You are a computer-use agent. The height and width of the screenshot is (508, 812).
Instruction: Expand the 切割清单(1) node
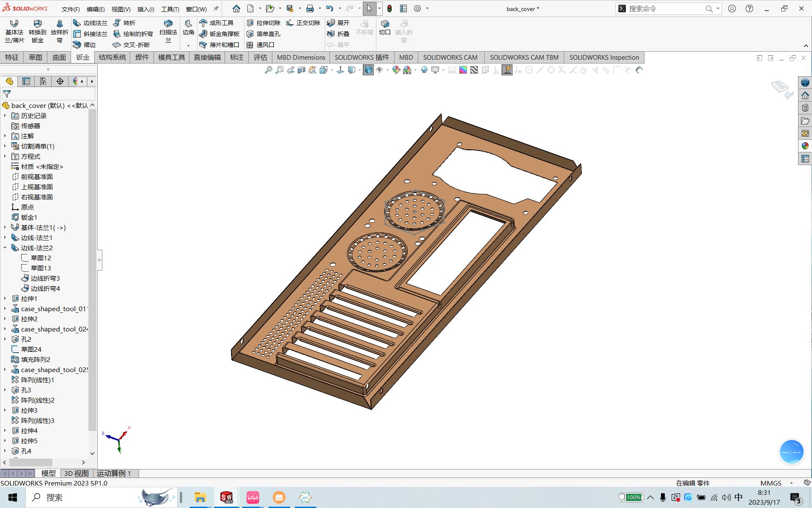click(5, 146)
